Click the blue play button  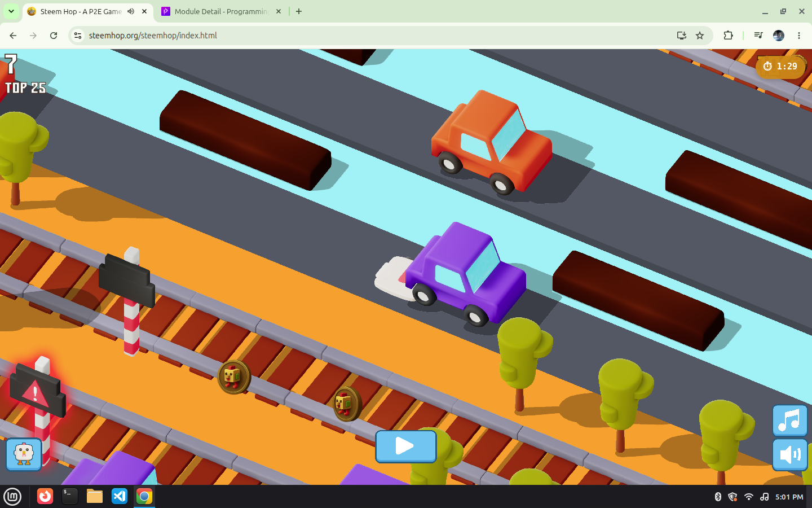[x=406, y=446]
